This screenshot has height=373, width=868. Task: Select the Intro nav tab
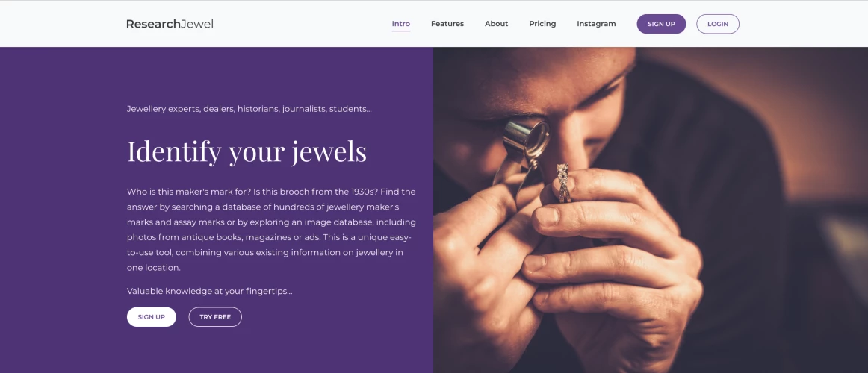point(401,24)
